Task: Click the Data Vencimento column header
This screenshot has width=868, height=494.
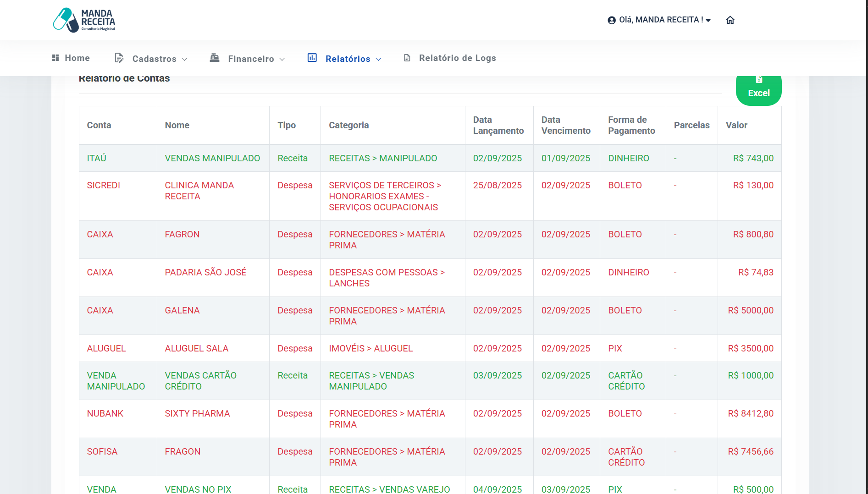Action: pyautogui.click(x=566, y=125)
